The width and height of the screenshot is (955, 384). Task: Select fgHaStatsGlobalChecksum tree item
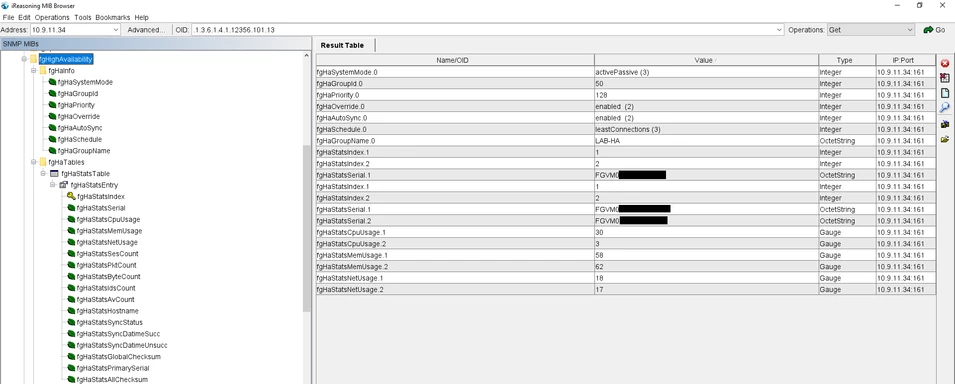pyautogui.click(x=119, y=357)
